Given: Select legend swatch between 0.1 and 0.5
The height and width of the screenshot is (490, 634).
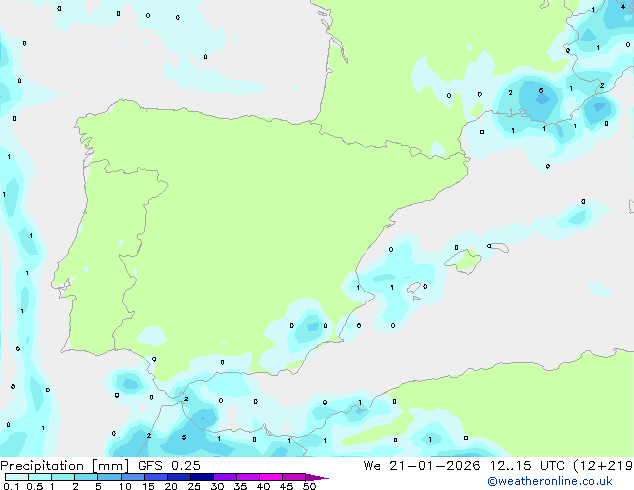Looking at the screenshot, I should pos(17,477).
